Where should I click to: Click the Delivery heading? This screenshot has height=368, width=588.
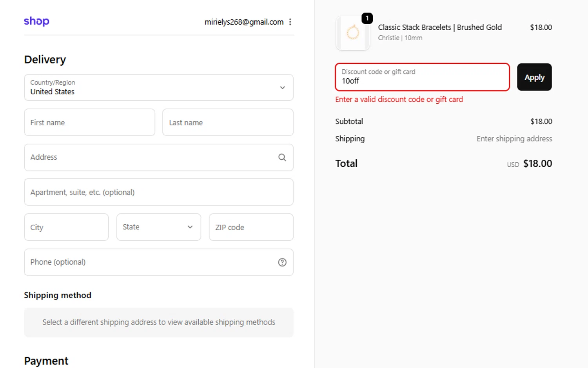[x=45, y=60]
